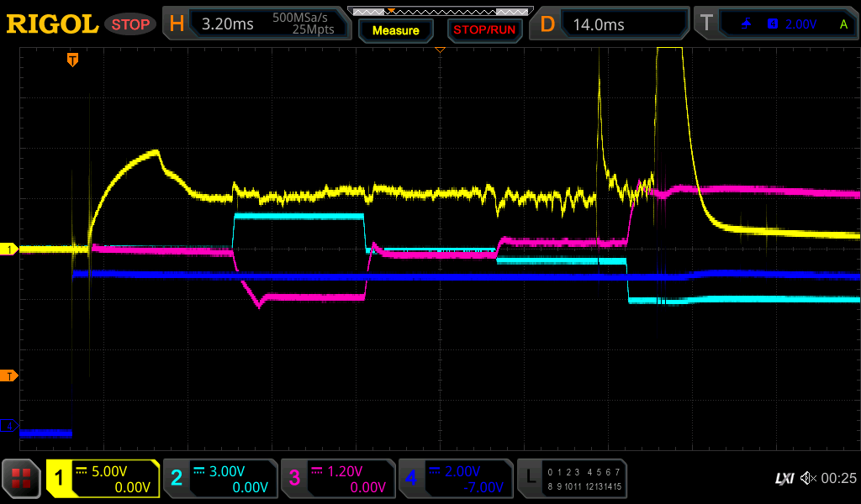Click the STOP acquisition status badge
The width and height of the screenshot is (861, 504).
130,24
